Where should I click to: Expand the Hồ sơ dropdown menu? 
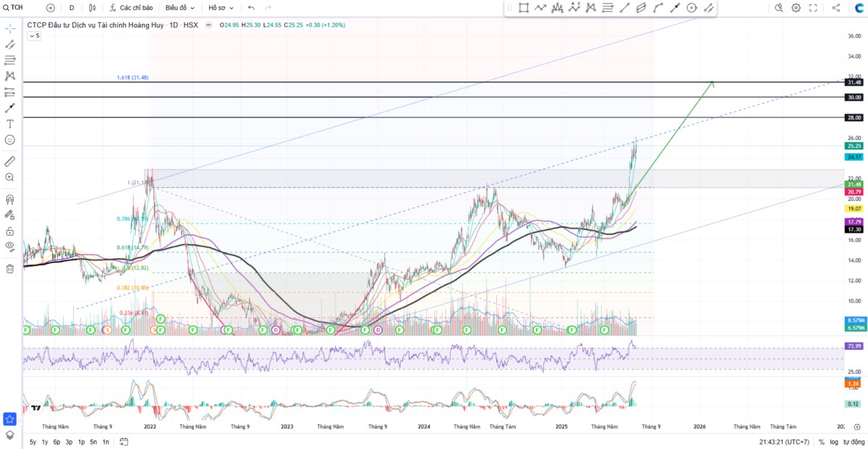(x=221, y=8)
